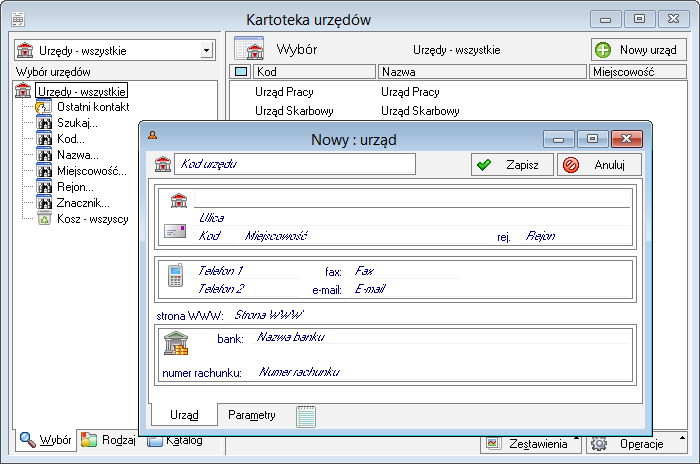Click the bank building icon
700x464 pixels.
[176, 343]
